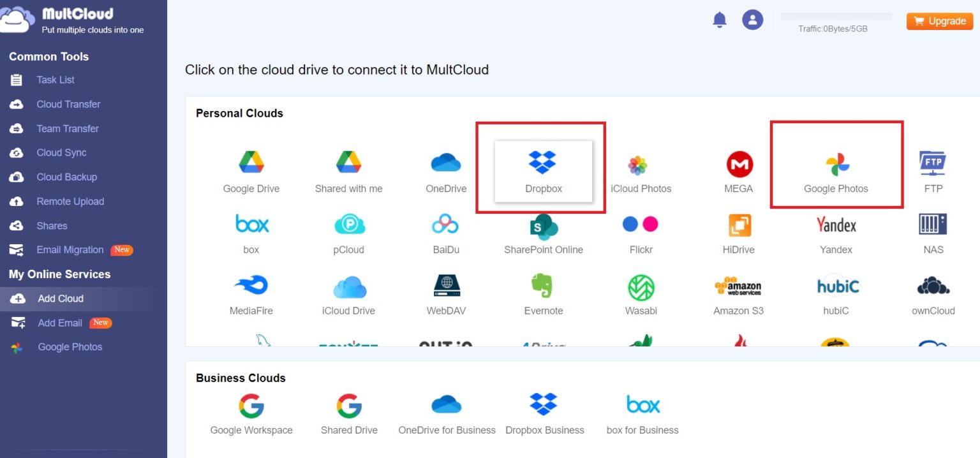This screenshot has width=980, height=458.
Task: Open Google Photos under My Online Services
Action: [70, 347]
